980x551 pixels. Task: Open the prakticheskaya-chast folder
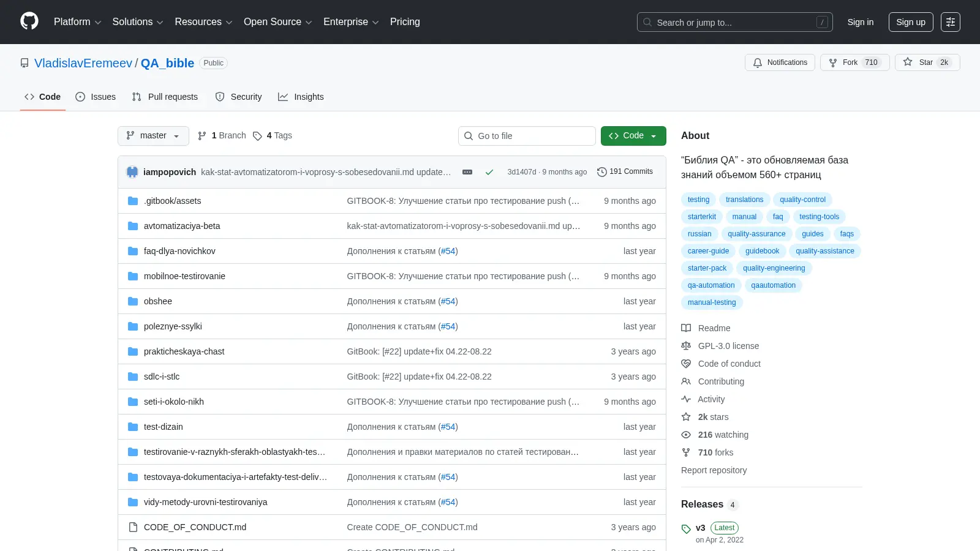click(184, 351)
